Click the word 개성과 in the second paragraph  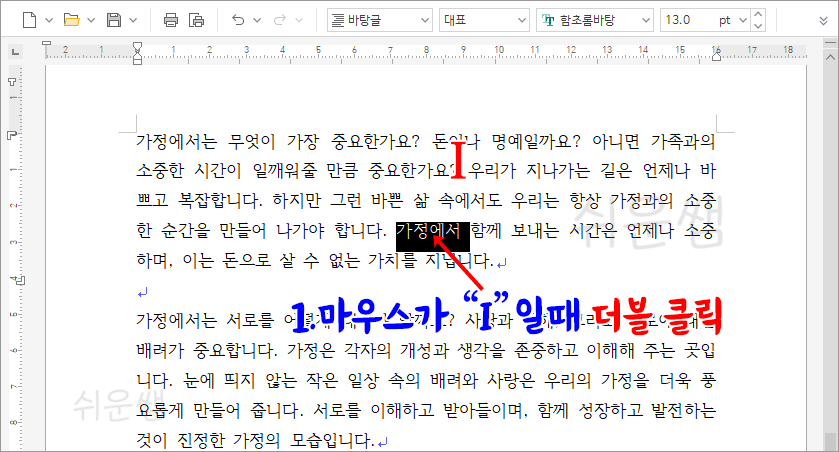pos(425,351)
